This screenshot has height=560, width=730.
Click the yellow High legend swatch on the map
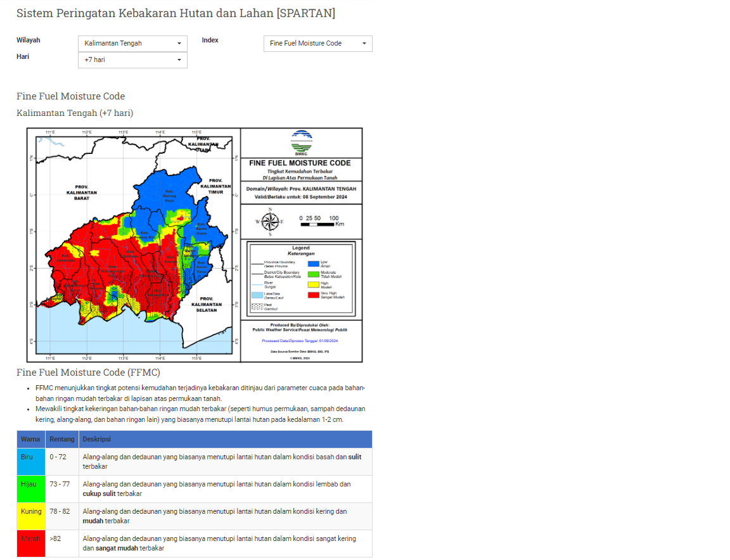tap(313, 284)
